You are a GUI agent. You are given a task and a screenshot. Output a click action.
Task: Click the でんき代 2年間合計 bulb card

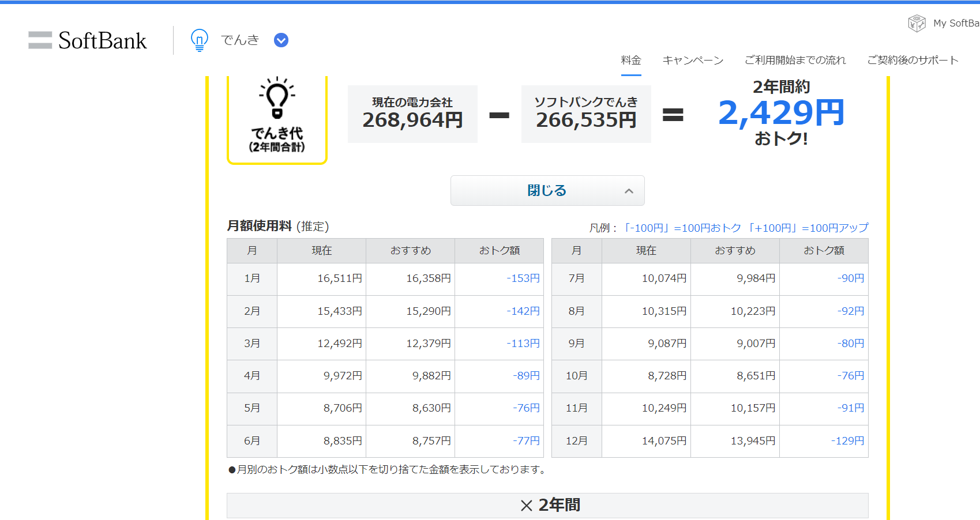(277, 119)
